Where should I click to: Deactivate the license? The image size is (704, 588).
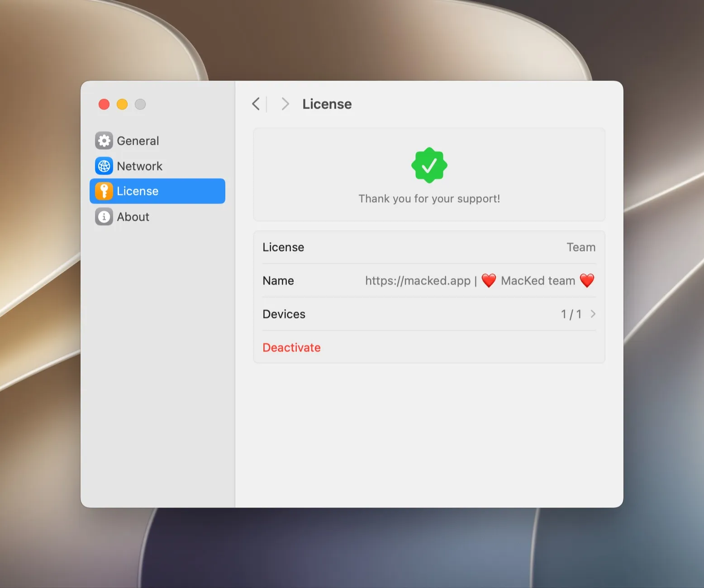[x=292, y=347]
